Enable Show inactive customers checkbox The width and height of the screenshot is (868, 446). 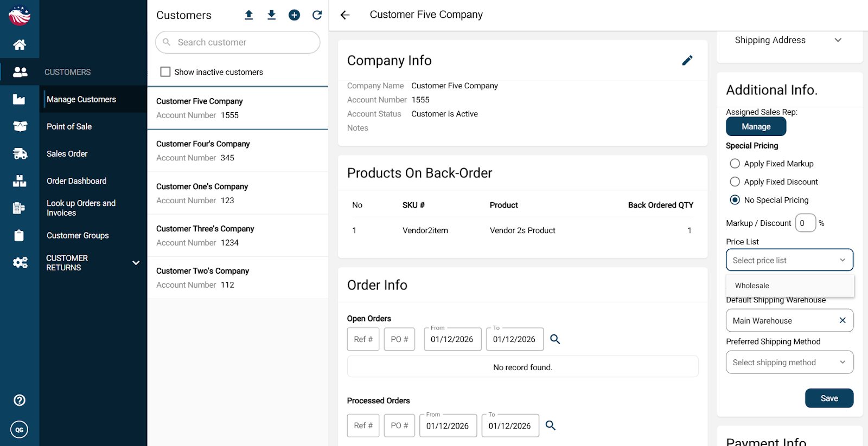[x=165, y=72]
